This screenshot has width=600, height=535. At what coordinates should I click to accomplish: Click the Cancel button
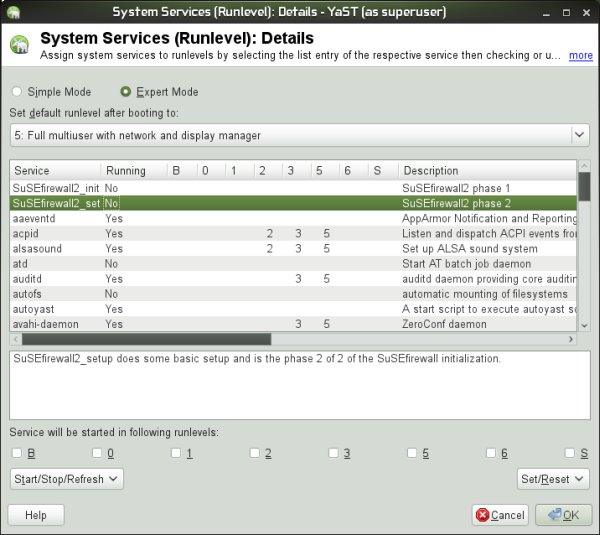[500, 515]
